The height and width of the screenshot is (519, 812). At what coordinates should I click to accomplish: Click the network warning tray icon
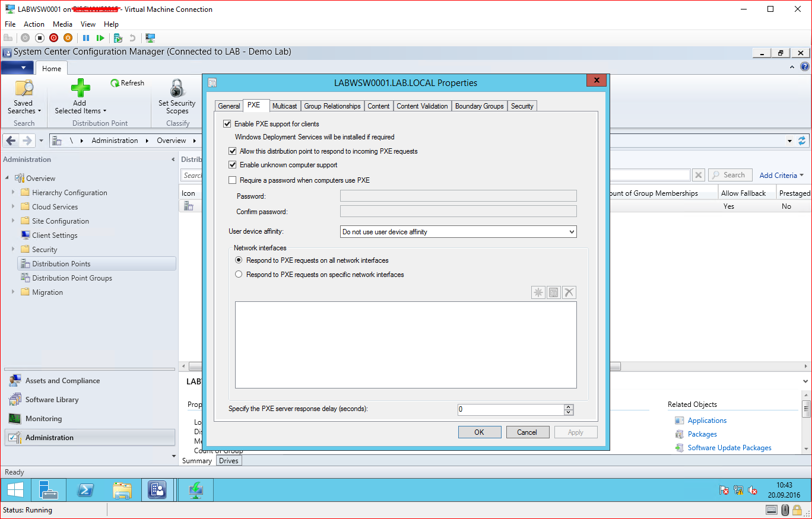[738, 491]
